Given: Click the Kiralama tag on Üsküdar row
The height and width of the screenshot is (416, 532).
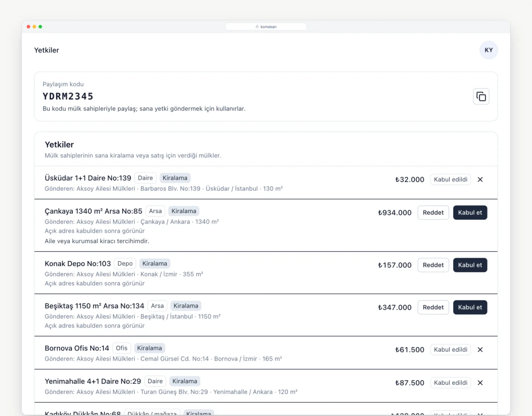Looking at the screenshot, I should (175, 178).
